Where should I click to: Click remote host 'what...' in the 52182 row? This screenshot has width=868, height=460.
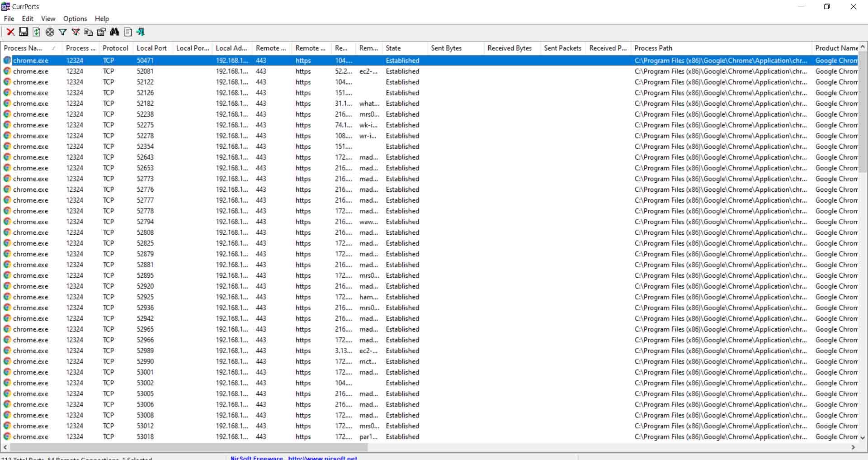tap(369, 104)
